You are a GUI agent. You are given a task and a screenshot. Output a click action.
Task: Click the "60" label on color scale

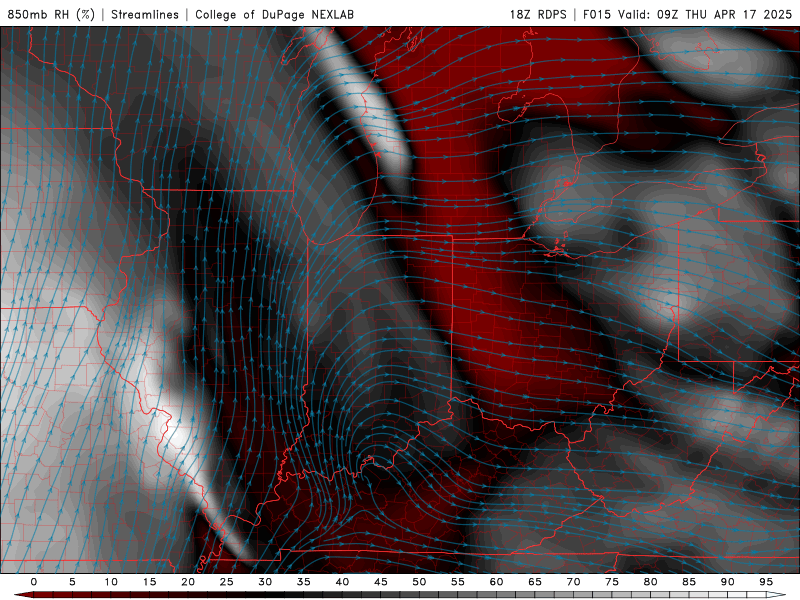pos(496,582)
